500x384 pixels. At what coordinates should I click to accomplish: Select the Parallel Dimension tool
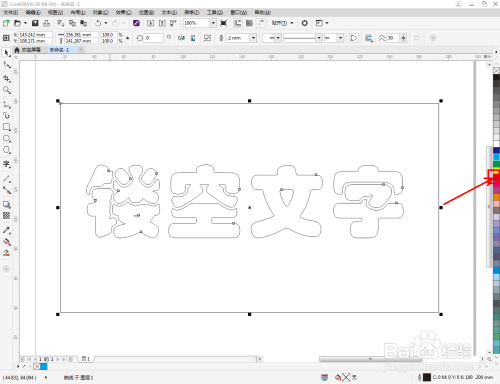(6, 179)
